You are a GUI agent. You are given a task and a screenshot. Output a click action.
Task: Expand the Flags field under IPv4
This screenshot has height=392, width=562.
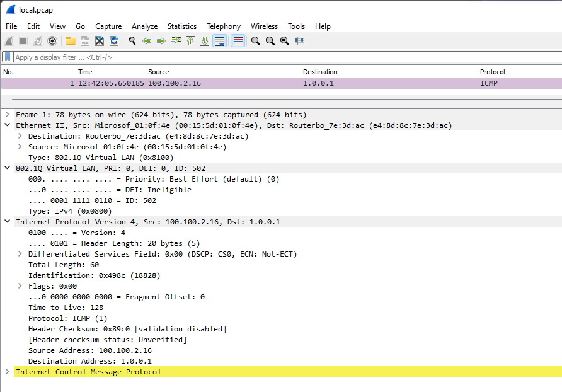pos(19,285)
